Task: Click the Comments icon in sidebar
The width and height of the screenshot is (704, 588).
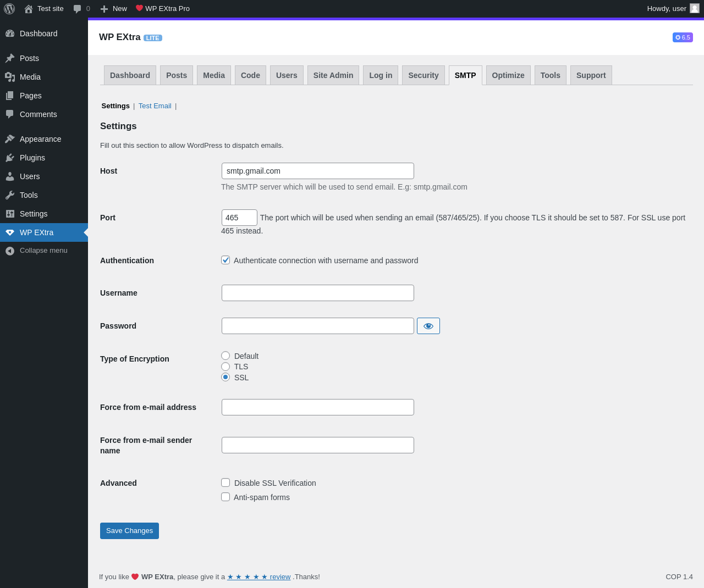Action: [x=10, y=114]
